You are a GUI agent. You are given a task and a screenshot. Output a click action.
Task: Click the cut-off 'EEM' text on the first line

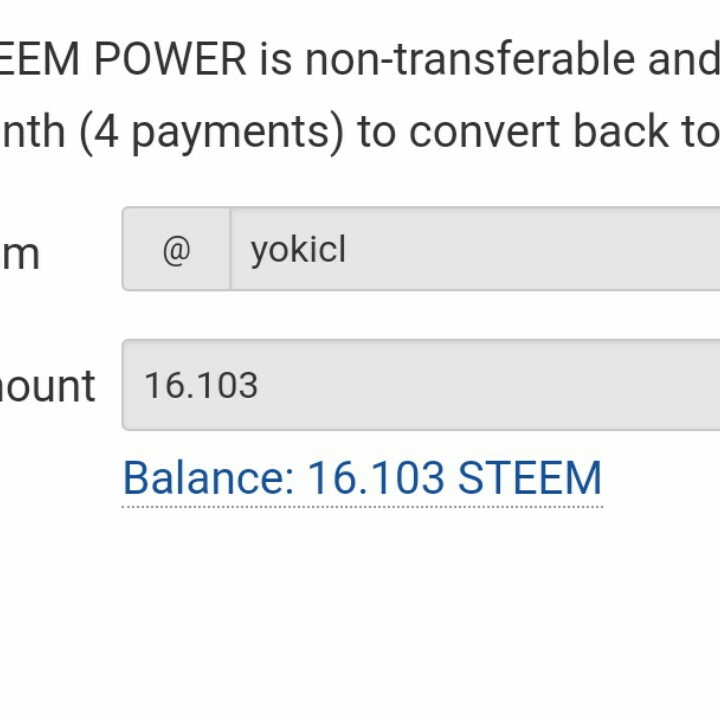(x=40, y=60)
